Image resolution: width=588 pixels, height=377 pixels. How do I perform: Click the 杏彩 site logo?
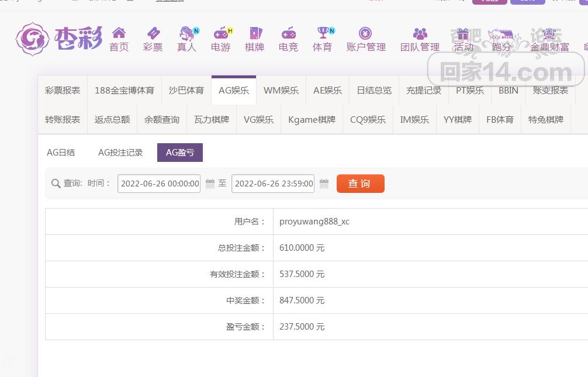click(58, 39)
